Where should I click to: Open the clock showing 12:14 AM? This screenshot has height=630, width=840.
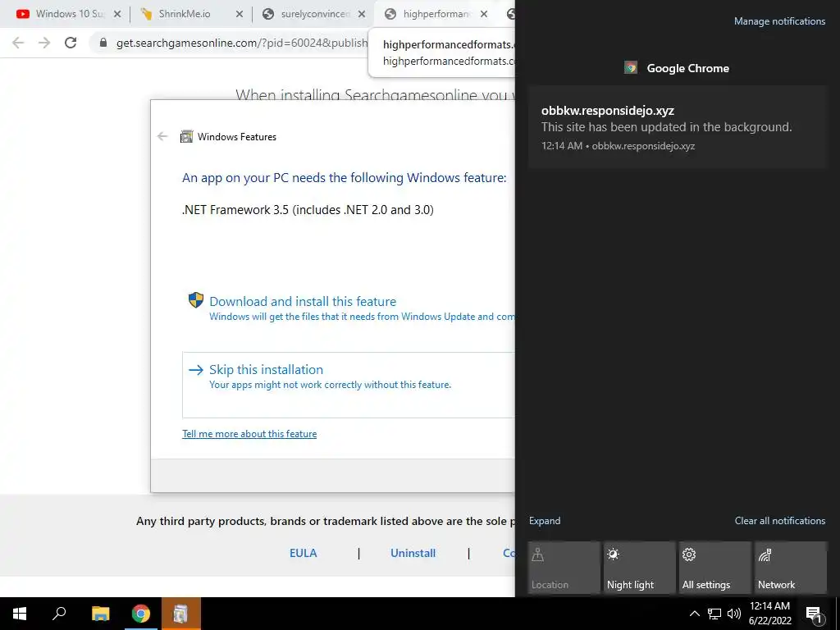tap(769, 614)
